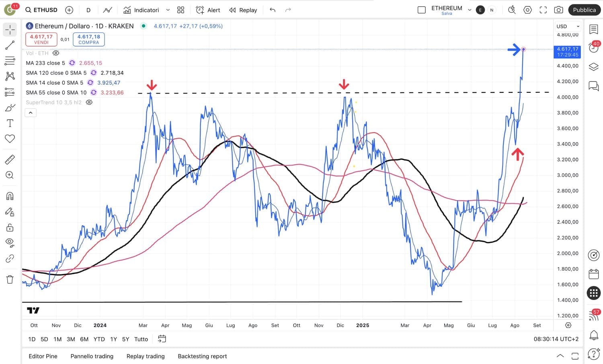Open time axis settings gear
This screenshot has width=603, height=364.
pos(568,325)
